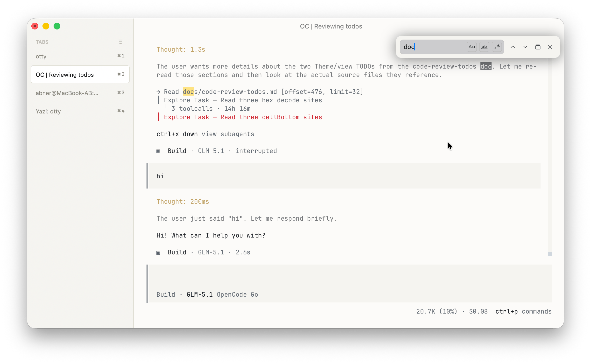Open the TABS sidebar menu icon
This screenshot has width=591, height=364.
pos(120,42)
